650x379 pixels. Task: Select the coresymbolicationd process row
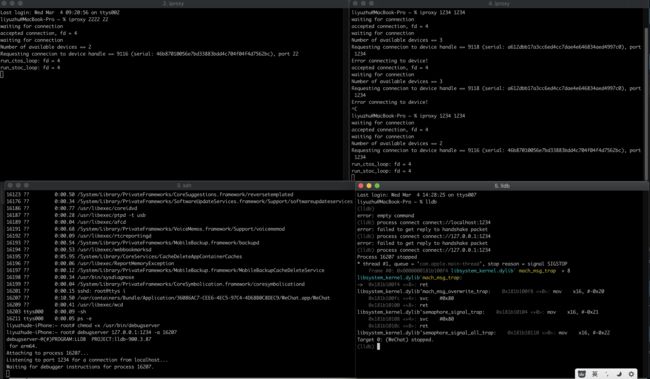(155, 284)
